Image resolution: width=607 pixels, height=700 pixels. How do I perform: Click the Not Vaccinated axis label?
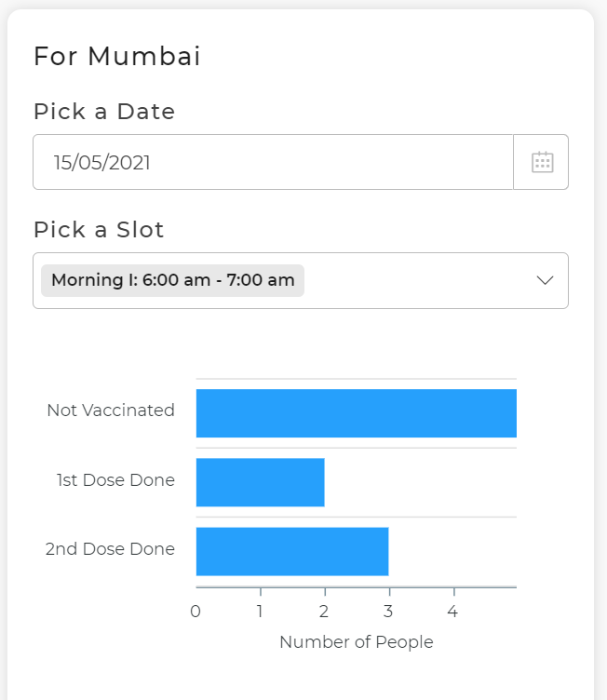coord(111,411)
